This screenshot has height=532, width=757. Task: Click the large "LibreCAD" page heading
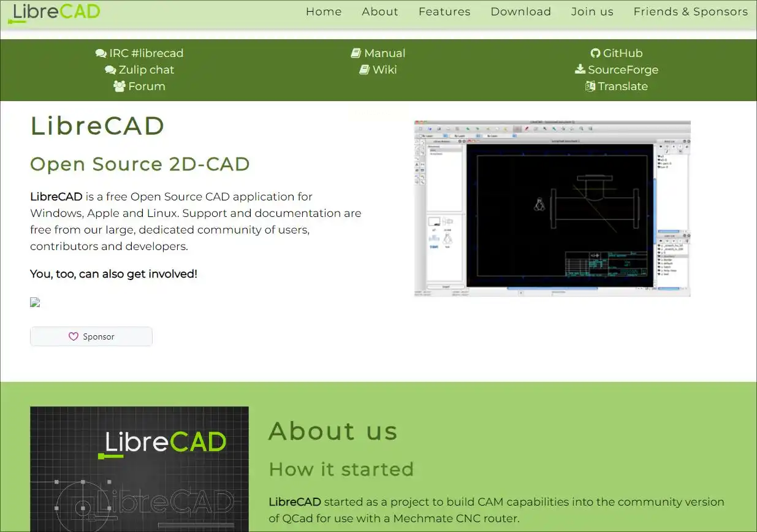[x=97, y=126]
